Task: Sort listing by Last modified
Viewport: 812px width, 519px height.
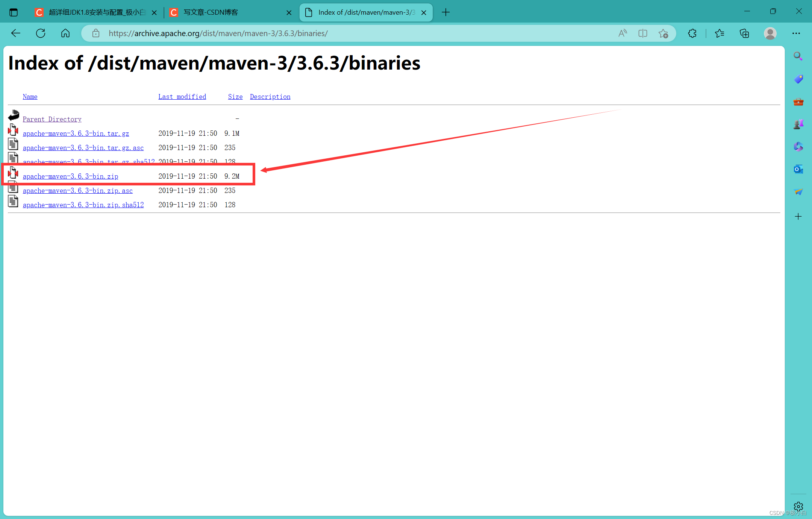Action: pos(182,97)
